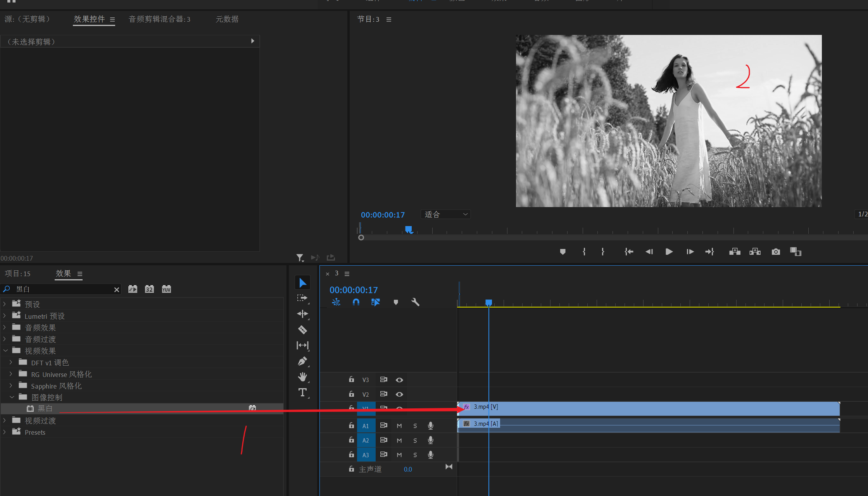Click the timeline Add Marker icon
Viewport: 868px width, 496px height.
[396, 302]
